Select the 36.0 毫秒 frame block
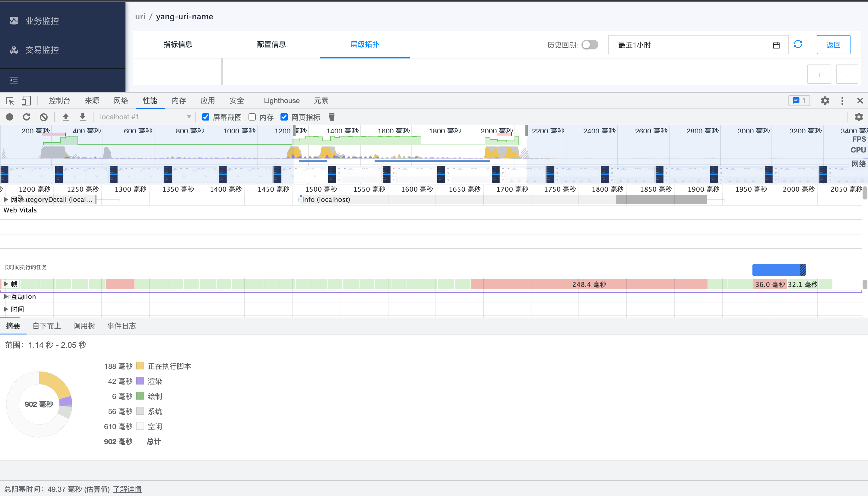This screenshot has height=496, width=868. coord(770,284)
